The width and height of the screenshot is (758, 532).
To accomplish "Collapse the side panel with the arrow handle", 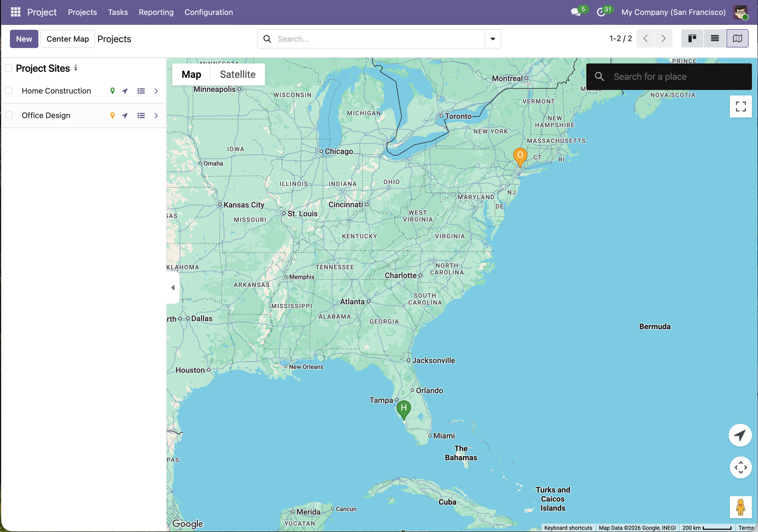I will tap(173, 287).
